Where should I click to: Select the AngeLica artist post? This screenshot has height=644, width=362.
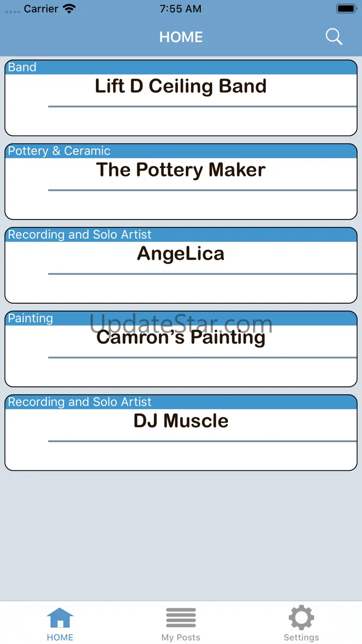(181, 265)
